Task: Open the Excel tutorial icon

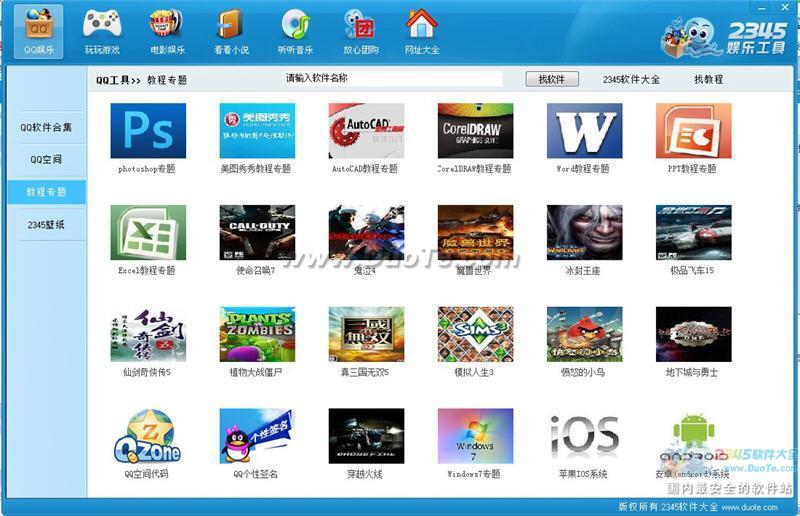Action: [x=148, y=232]
